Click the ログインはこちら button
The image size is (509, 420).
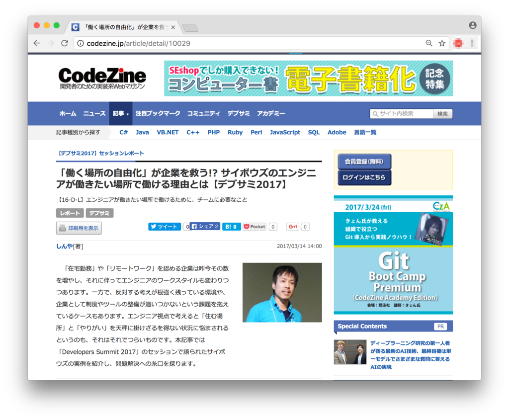pyautogui.click(x=364, y=177)
